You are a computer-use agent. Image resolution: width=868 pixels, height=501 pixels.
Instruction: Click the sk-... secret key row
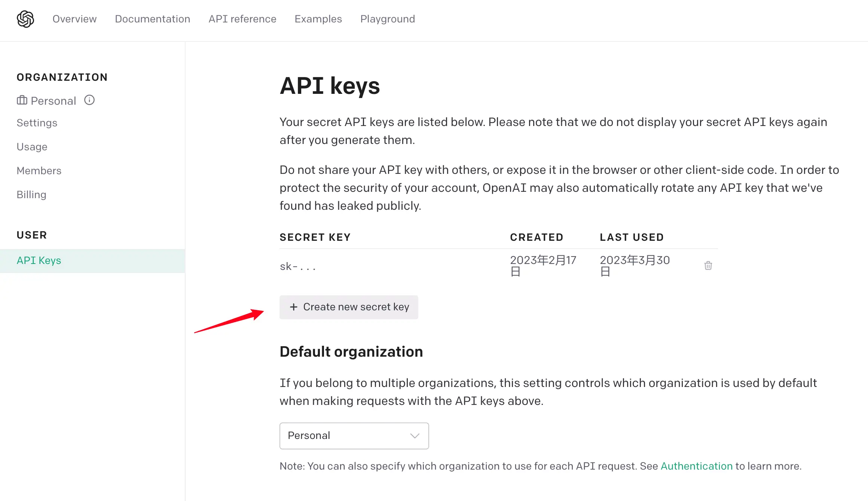(499, 266)
